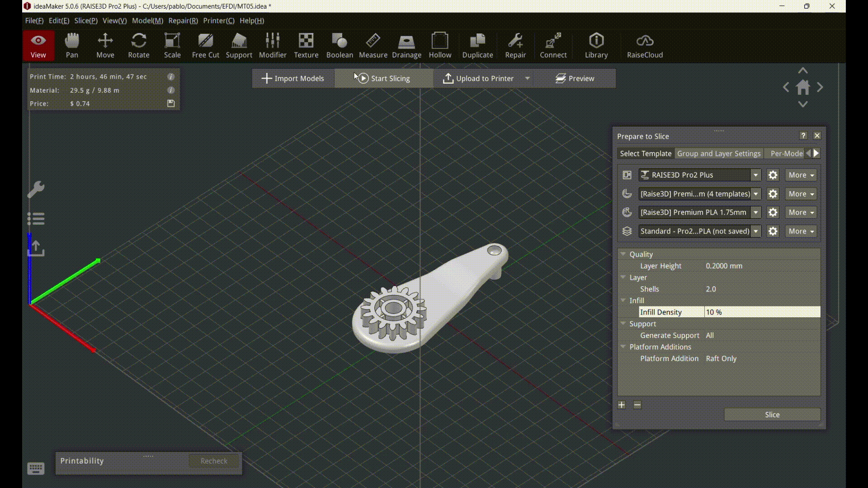
Task: Open the Texture tool
Action: click(x=306, y=45)
